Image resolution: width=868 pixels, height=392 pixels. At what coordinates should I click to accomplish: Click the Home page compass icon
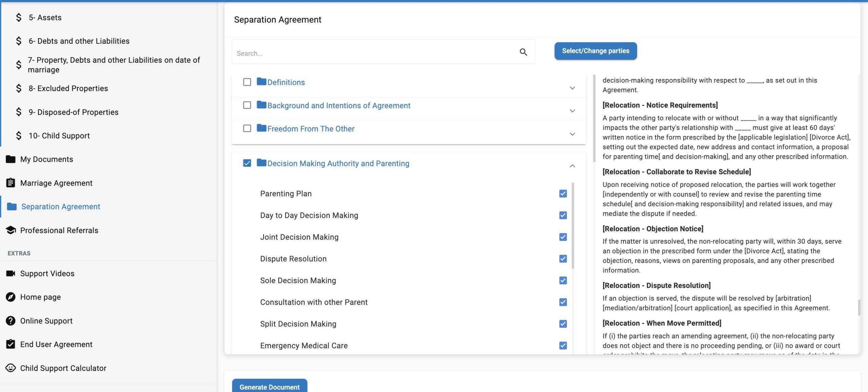[x=11, y=297]
